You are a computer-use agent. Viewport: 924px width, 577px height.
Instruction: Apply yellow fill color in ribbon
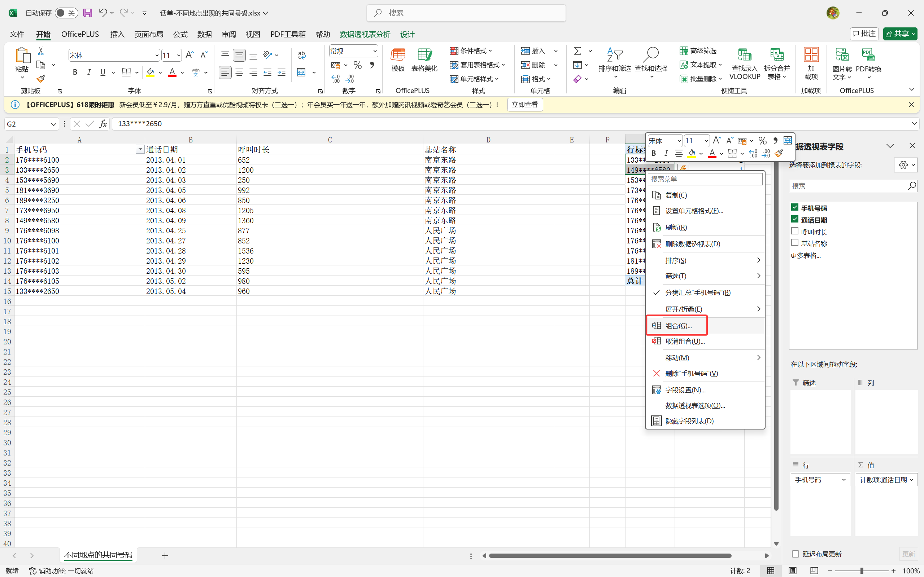click(150, 72)
